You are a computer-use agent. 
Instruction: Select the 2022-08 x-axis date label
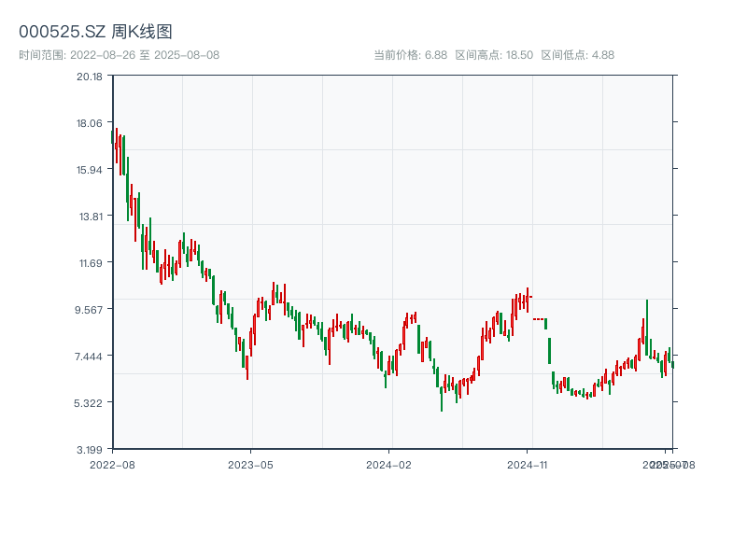pyautogui.click(x=112, y=464)
